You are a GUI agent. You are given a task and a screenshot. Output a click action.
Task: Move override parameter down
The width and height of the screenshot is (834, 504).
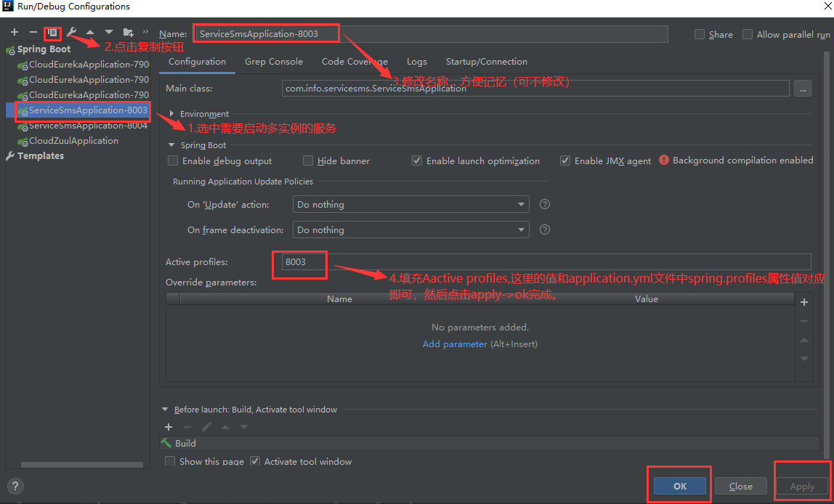click(x=804, y=359)
